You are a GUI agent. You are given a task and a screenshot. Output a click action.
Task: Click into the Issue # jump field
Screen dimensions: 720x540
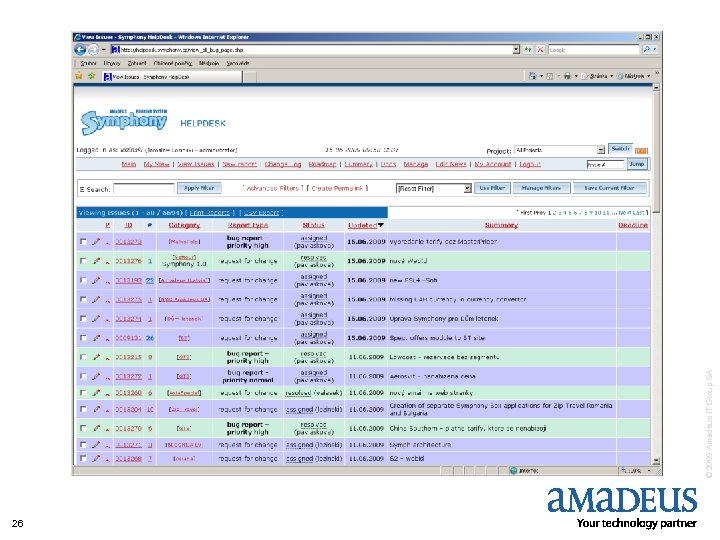(x=605, y=164)
